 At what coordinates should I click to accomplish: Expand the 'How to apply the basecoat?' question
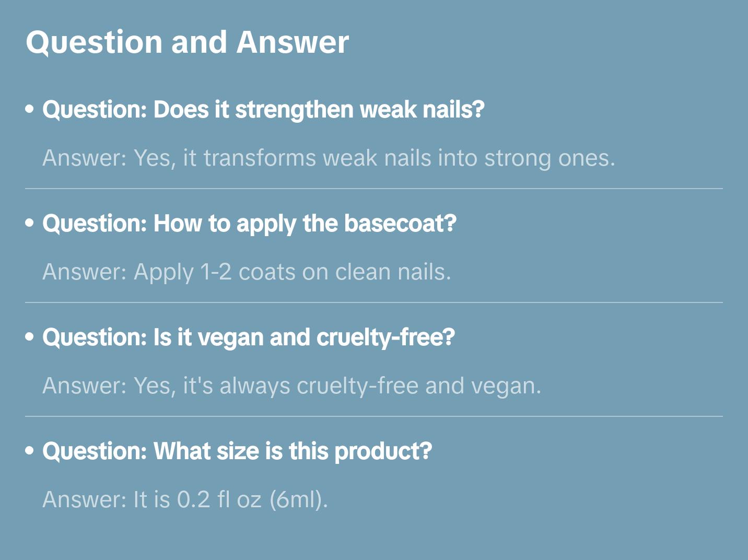249,224
